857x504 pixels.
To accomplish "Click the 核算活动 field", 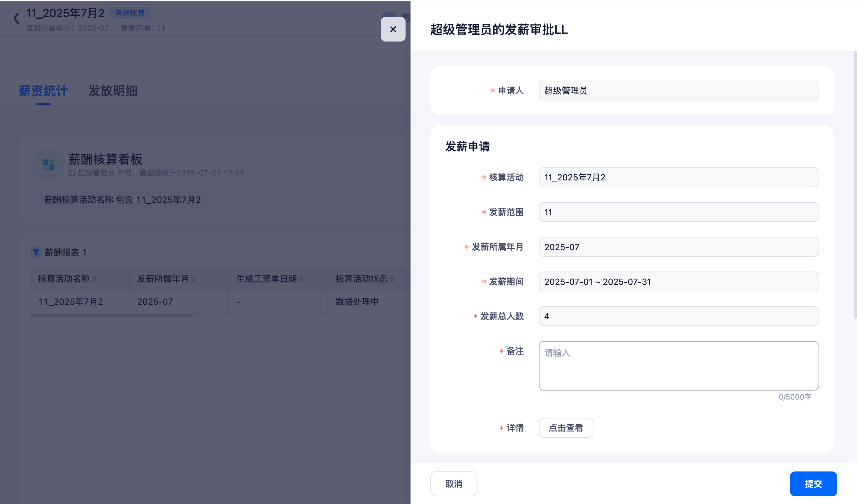I will [x=678, y=177].
